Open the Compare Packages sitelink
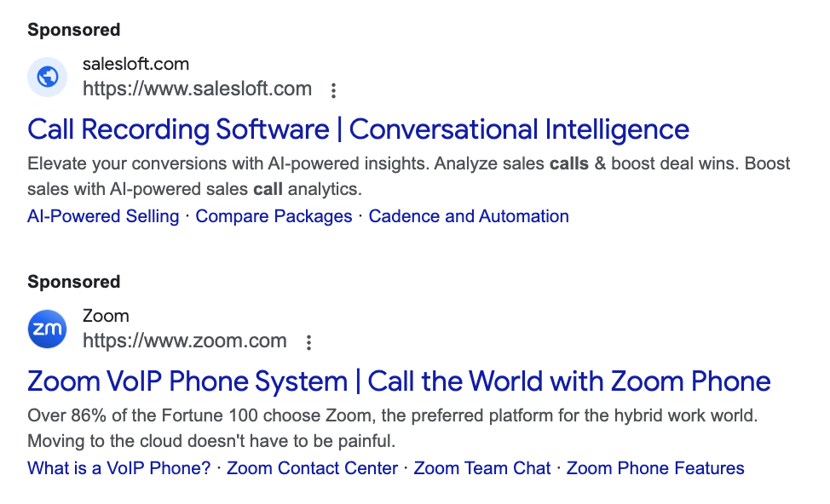The image size is (830, 504). pos(274,216)
